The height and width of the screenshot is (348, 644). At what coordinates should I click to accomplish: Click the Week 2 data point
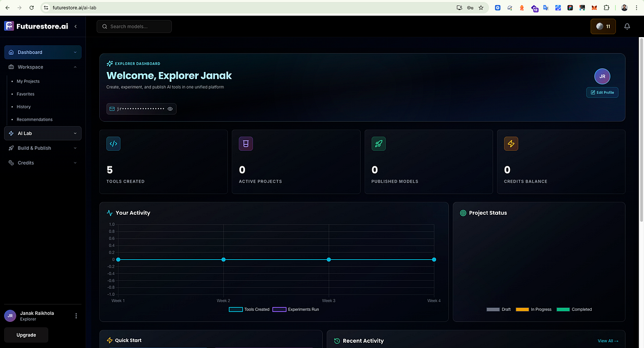(x=224, y=259)
